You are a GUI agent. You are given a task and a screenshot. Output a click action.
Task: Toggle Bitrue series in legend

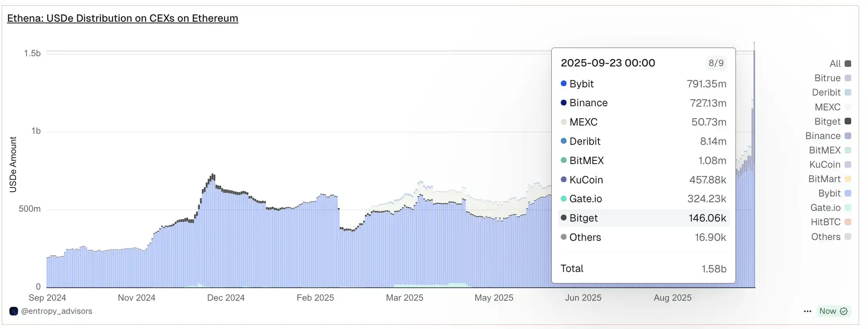pos(832,78)
